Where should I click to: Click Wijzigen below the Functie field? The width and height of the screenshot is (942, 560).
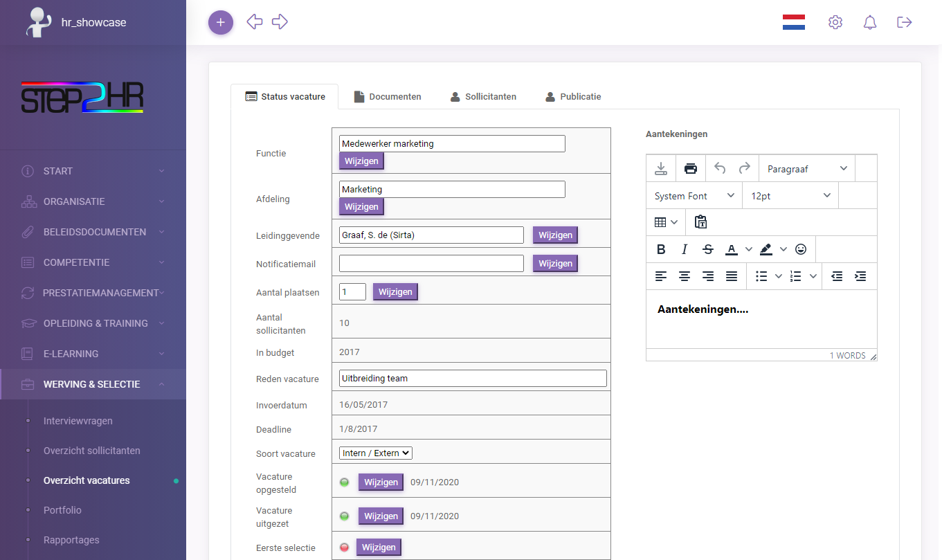(361, 161)
